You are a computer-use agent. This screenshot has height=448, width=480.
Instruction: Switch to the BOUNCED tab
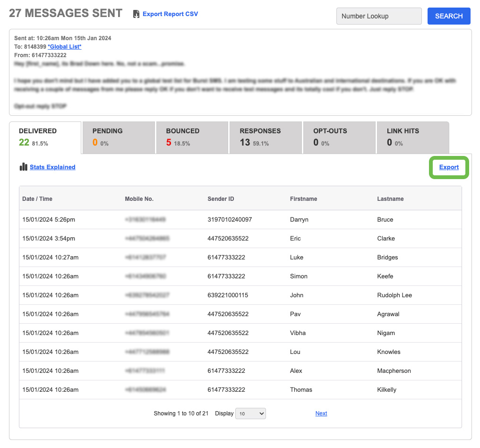point(192,138)
